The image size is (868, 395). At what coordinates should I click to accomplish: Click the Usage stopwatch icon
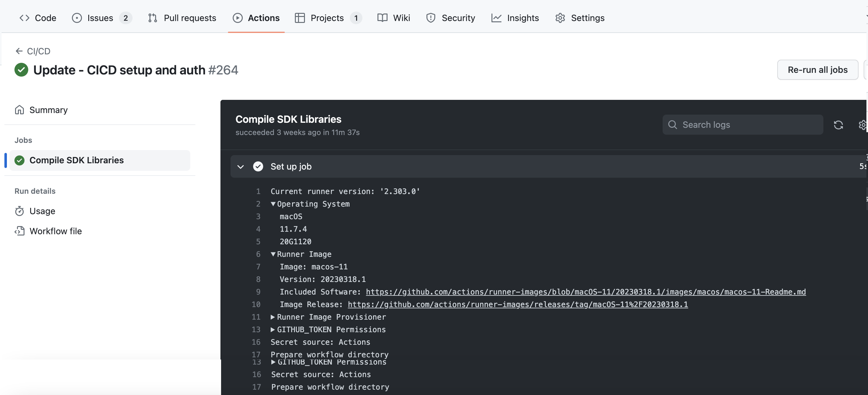pos(19,211)
